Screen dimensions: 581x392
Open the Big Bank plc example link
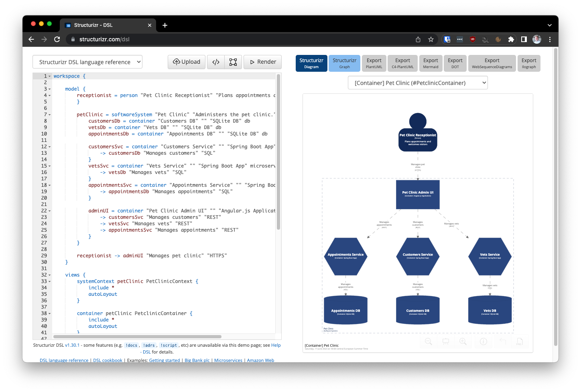pyautogui.click(x=197, y=360)
